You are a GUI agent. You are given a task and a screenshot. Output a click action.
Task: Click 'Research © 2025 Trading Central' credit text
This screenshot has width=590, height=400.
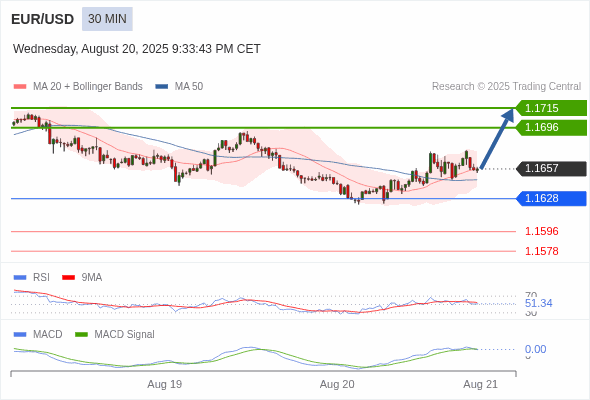pyautogui.click(x=506, y=87)
